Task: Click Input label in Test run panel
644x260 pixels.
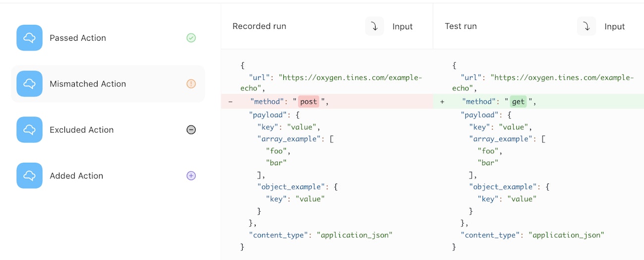Action: [x=614, y=27]
